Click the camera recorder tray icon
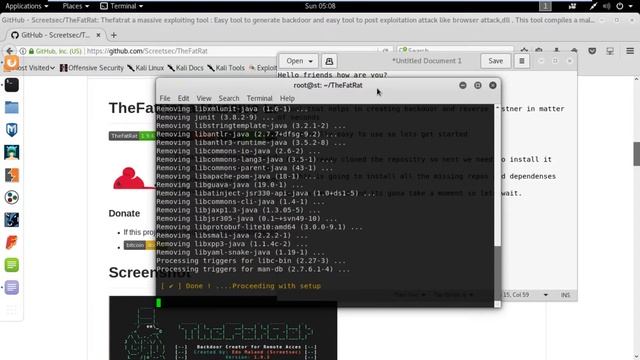This screenshot has width=640, height=360. pos(573,6)
